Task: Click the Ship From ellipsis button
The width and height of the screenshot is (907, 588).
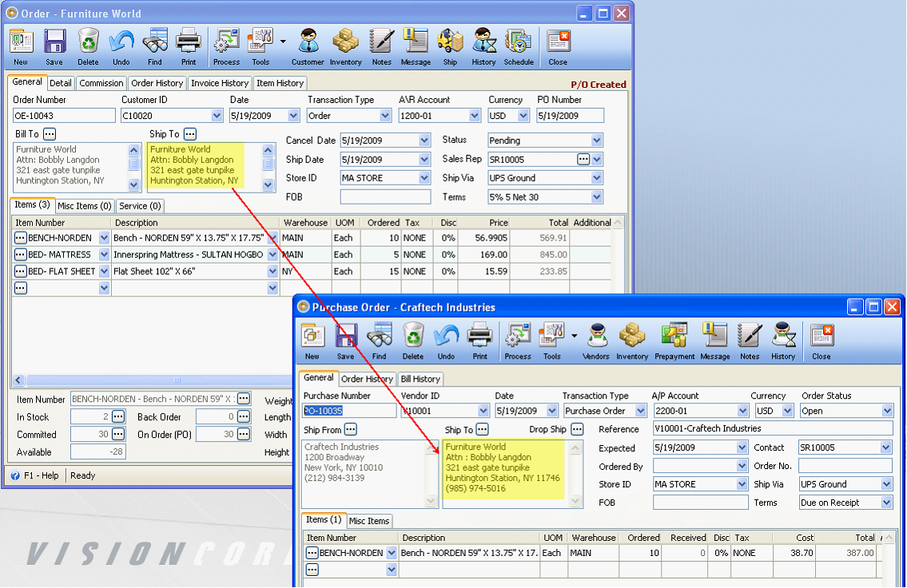Action: pos(351,430)
